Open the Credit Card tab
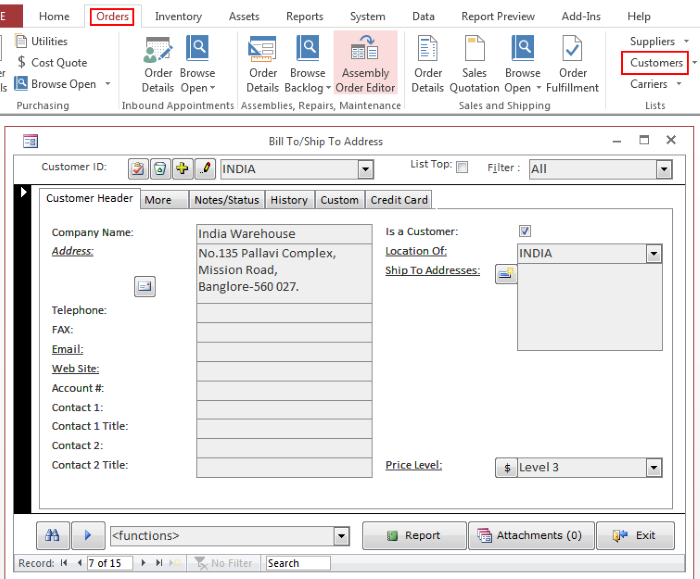 click(x=399, y=200)
